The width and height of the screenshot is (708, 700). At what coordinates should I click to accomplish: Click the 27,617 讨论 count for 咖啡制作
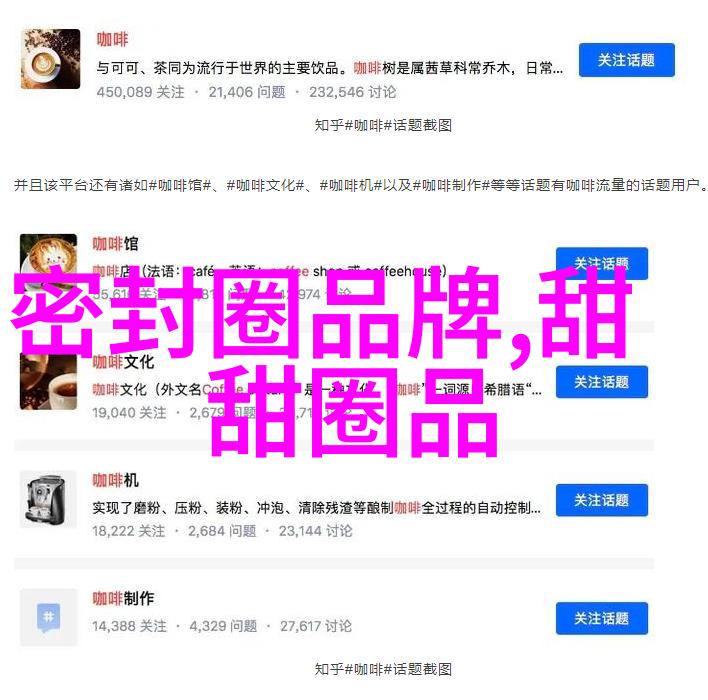click(x=316, y=626)
